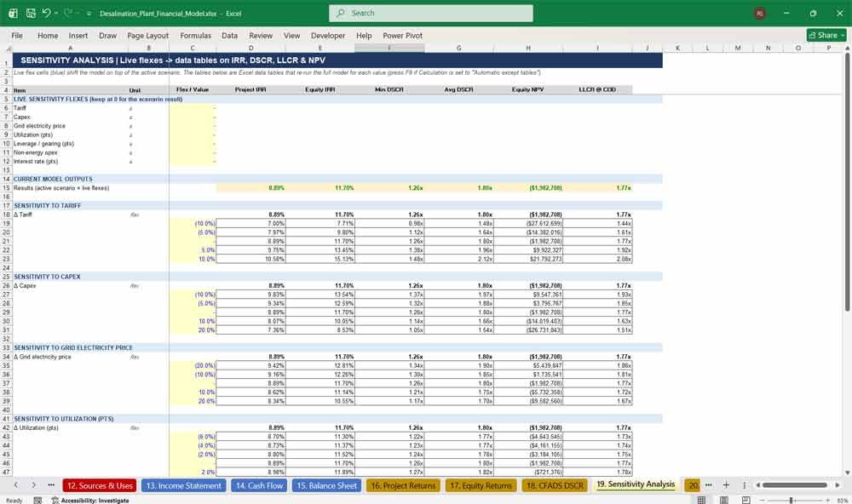Viewport: 852px width, 504px height.
Task: Go to 12. Sources & Uses sheet
Action: (100, 485)
